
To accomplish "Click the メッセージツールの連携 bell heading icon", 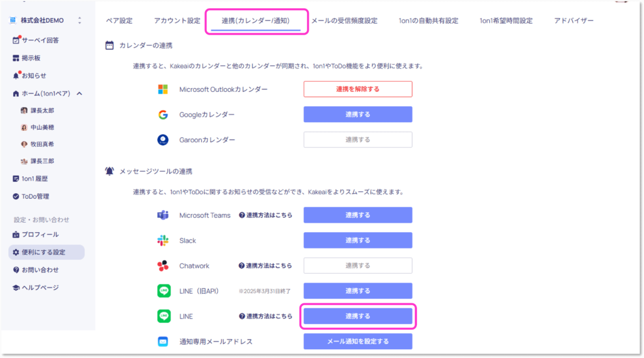I will (x=109, y=171).
